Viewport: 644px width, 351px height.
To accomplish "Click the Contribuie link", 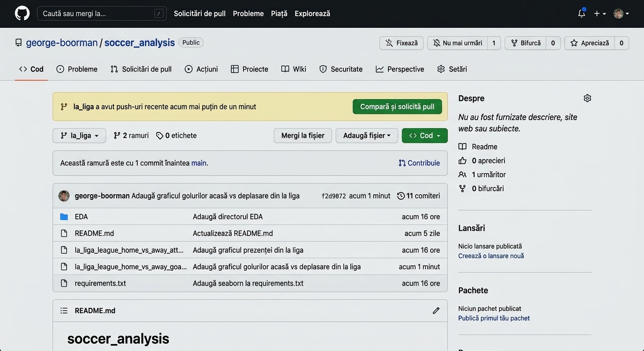I will pyautogui.click(x=419, y=163).
